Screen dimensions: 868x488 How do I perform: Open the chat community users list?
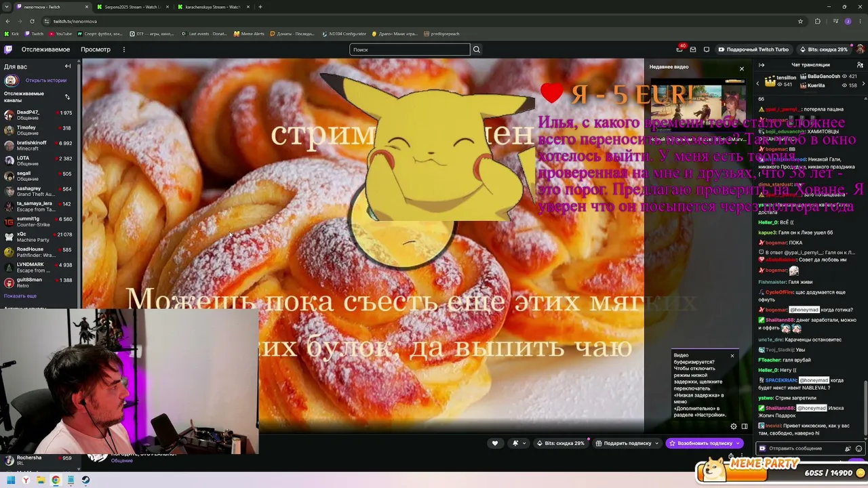(x=861, y=65)
